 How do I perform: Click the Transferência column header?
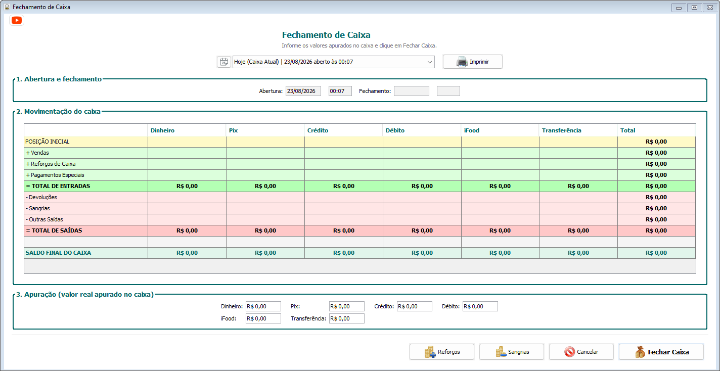(579, 130)
